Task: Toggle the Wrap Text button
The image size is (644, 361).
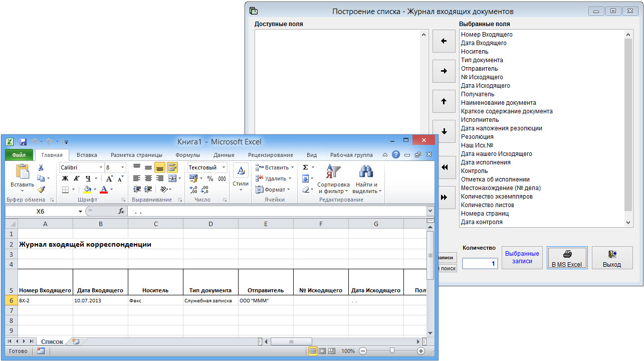Action: coord(172,167)
